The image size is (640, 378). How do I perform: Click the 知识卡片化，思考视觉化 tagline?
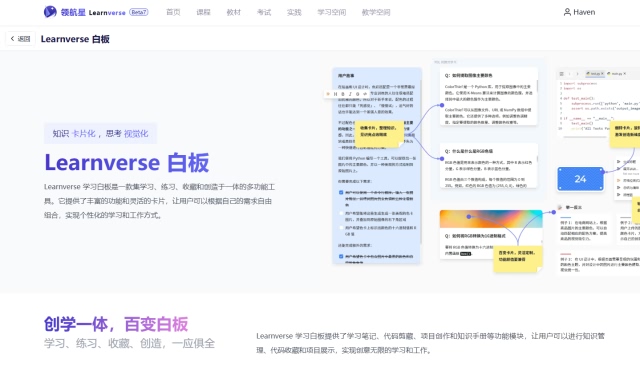(100, 133)
